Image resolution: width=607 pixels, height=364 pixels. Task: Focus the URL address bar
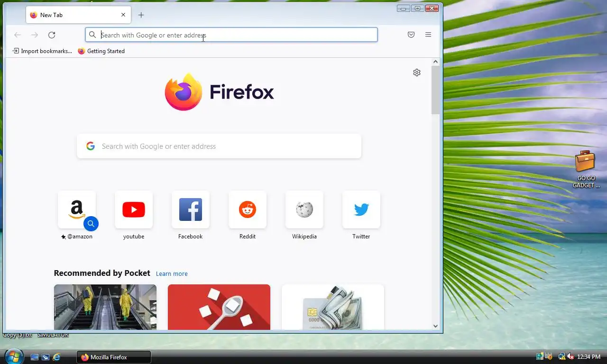point(231,35)
